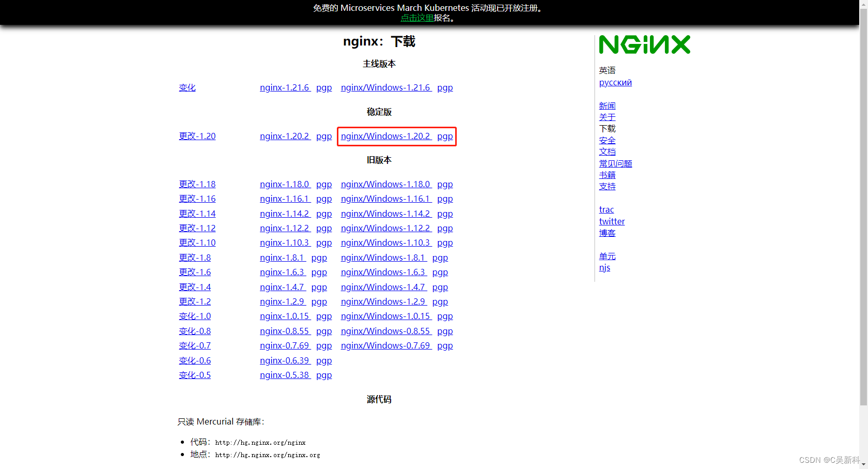Download nginx-1.2.9 source
The width and height of the screenshot is (868, 469).
(282, 301)
